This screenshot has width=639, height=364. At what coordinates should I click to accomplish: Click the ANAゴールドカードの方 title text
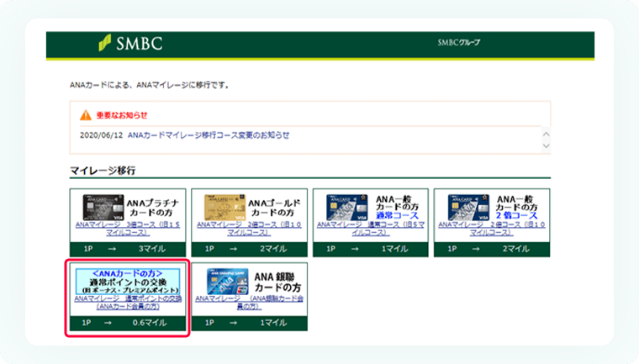click(x=274, y=208)
